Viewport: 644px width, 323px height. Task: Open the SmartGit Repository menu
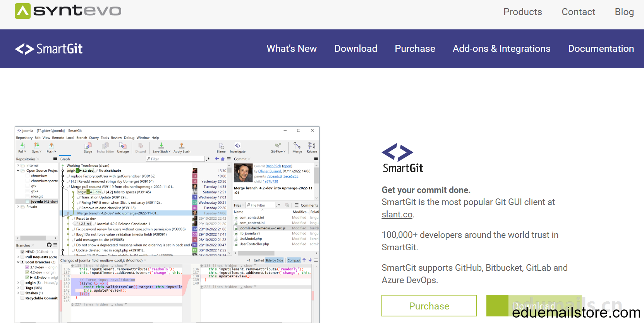pos(24,138)
